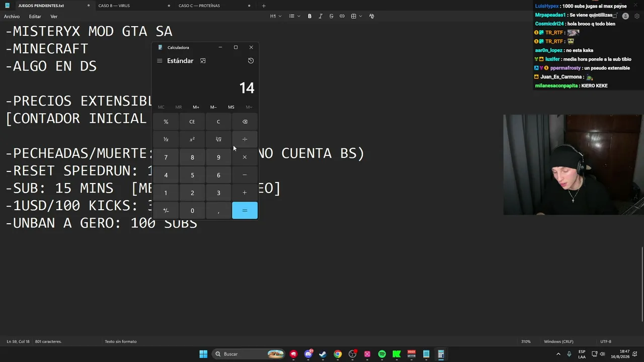Open chat settings gear icon
The width and height of the screenshot is (644, 362).
coord(637,16)
